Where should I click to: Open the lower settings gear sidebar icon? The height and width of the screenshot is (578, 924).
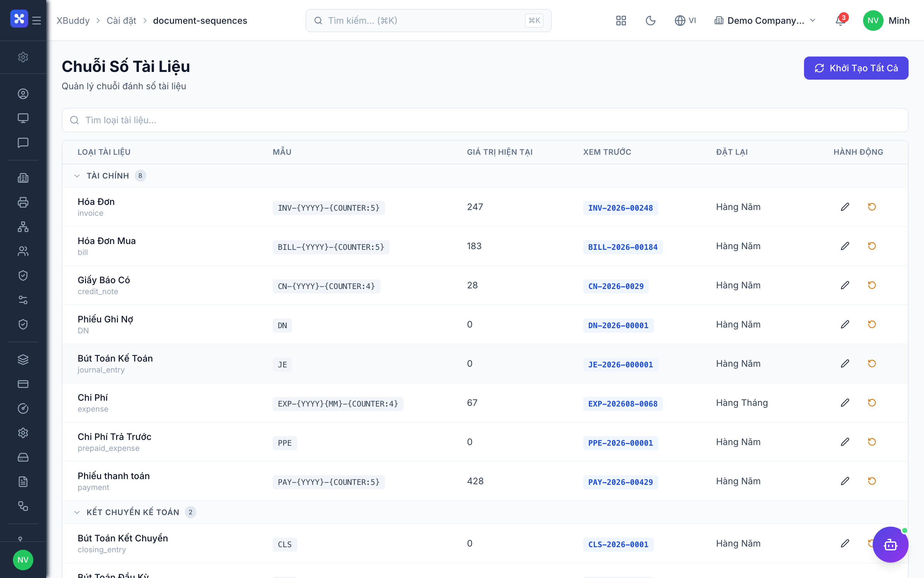pyautogui.click(x=23, y=433)
